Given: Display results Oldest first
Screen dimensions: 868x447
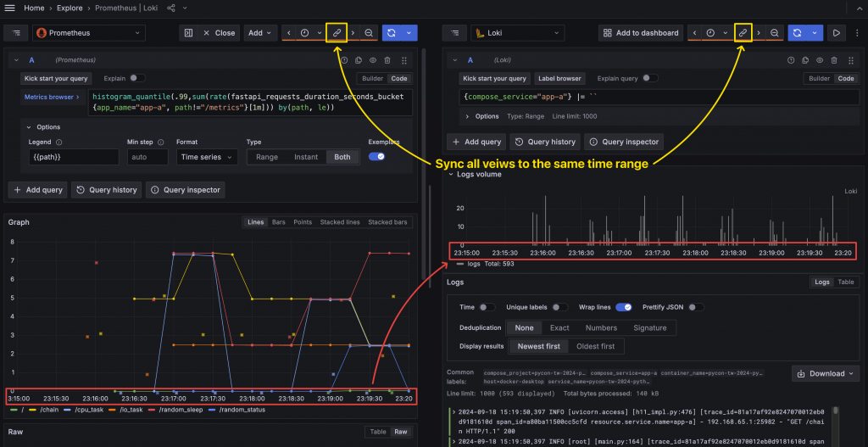Looking at the screenshot, I should [x=596, y=346].
